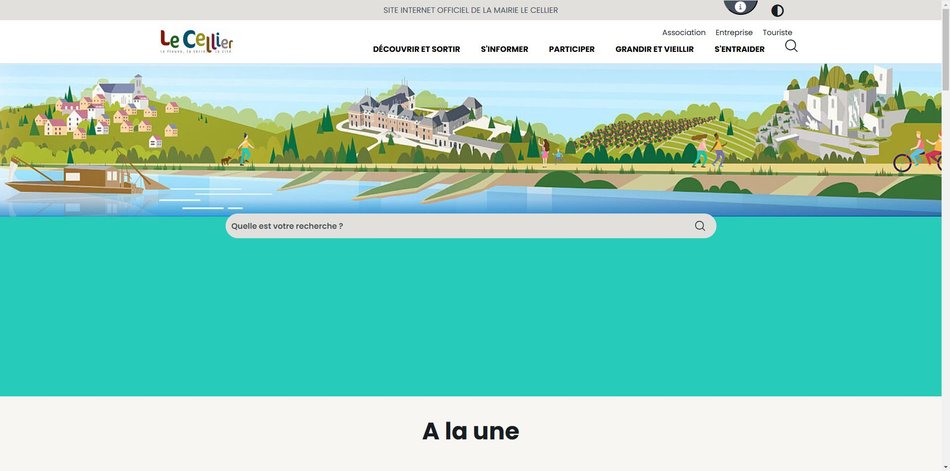Click the Le Cellier logo

click(x=197, y=42)
